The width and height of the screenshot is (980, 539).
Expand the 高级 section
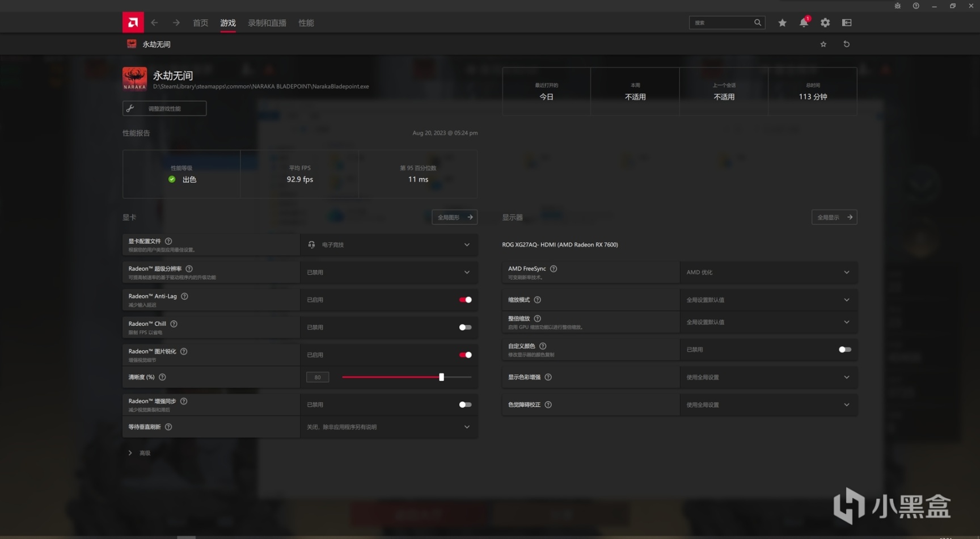click(139, 453)
